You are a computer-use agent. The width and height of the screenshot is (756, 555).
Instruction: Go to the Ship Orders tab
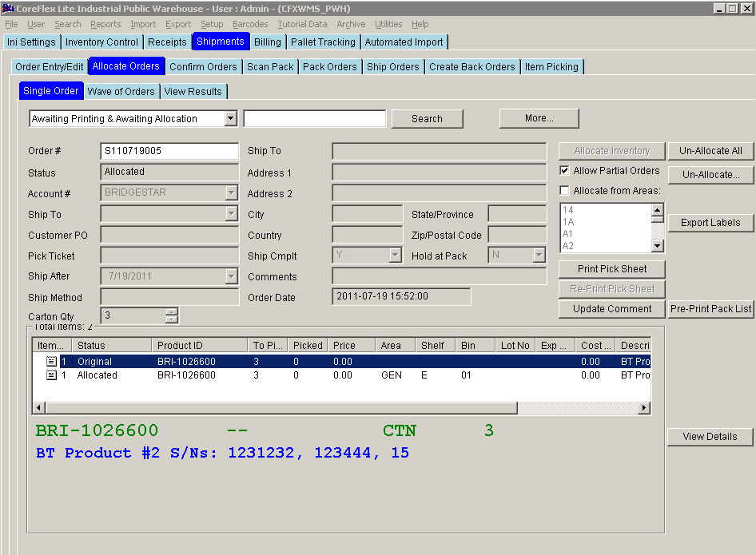(x=393, y=66)
